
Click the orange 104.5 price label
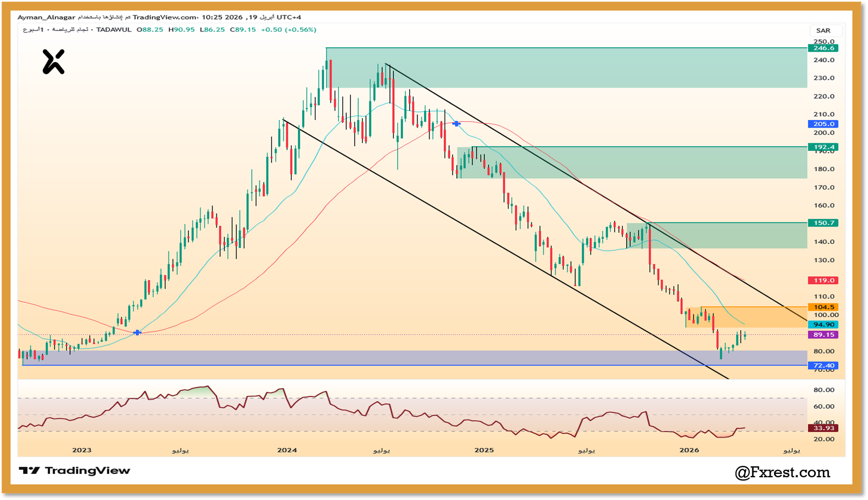click(823, 307)
